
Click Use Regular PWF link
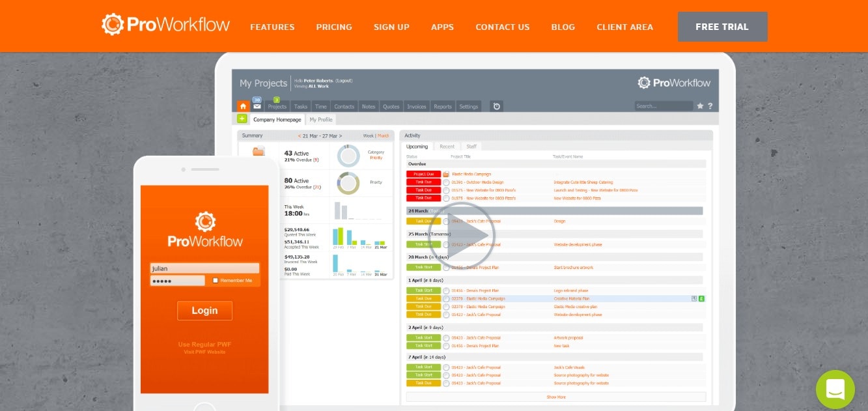[x=204, y=345]
